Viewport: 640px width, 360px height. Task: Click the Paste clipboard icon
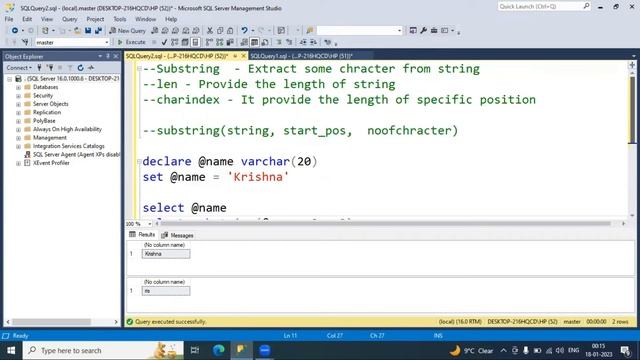[230, 31]
